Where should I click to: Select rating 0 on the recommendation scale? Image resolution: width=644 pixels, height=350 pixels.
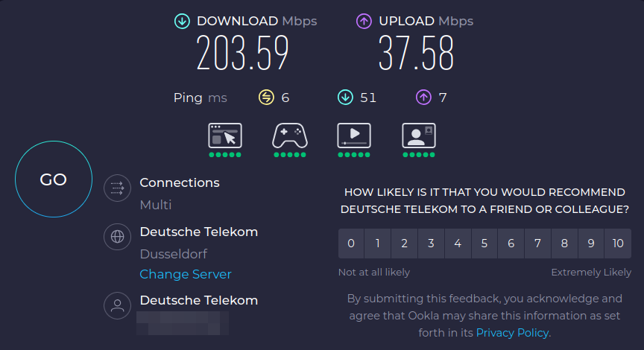tap(351, 243)
